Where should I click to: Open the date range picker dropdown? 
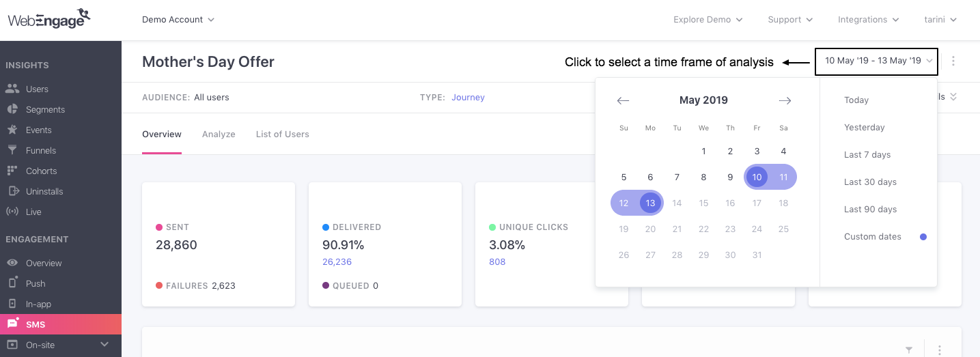(x=876, y=61)
